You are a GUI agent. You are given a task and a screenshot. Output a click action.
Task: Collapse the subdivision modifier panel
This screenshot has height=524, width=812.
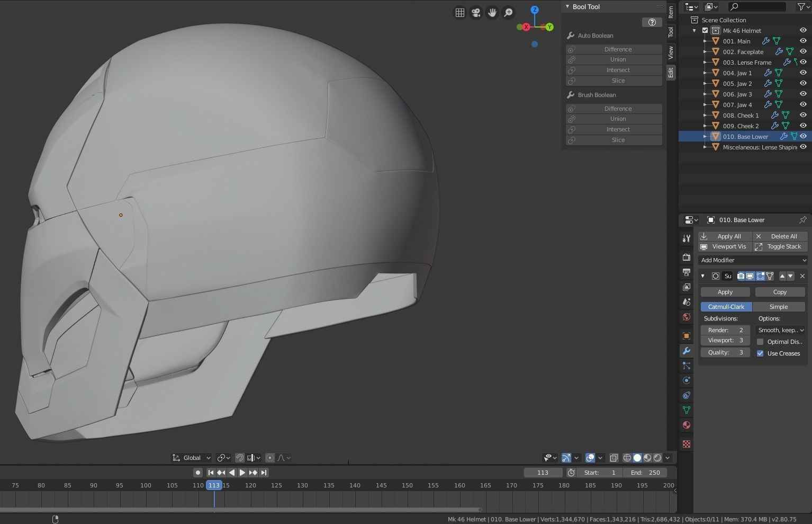click(703, 276)
